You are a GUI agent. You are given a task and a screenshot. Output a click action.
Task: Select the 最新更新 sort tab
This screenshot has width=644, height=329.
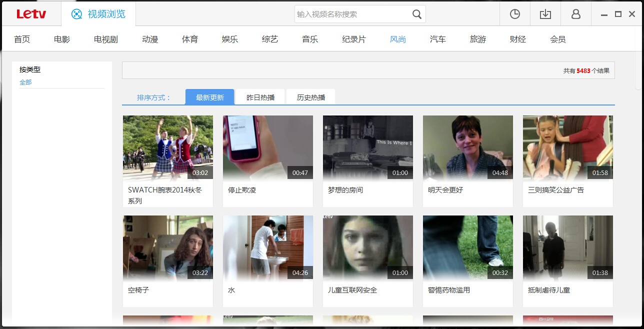click(209, 96)
